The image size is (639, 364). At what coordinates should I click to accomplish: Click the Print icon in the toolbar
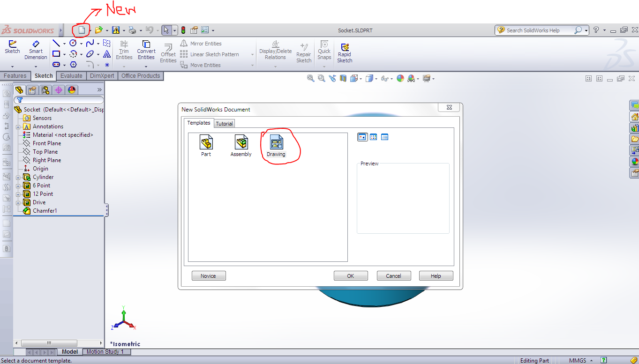[x=132, y=29]
